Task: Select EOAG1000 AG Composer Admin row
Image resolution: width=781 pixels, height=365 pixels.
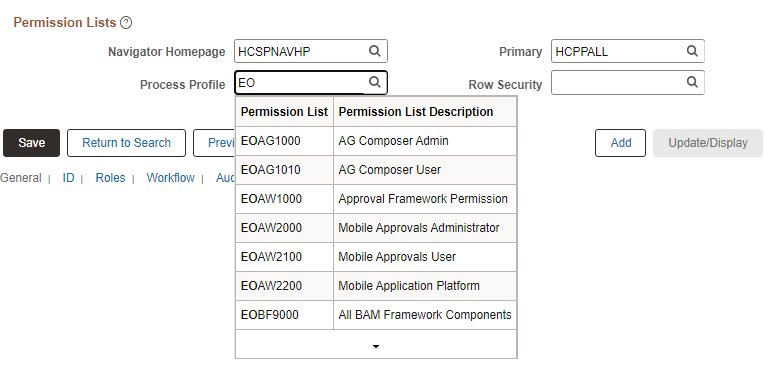Action: (376, 141)
